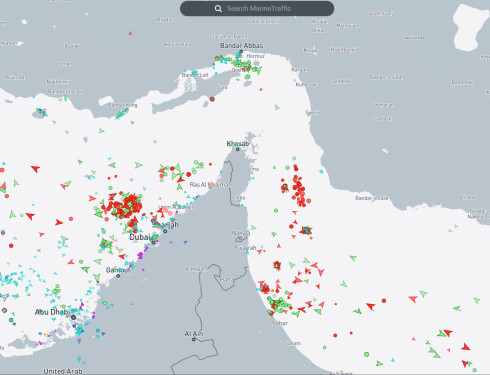Click the Ras Al Khaimah map label
Image resolution: width=490 pixels, height=375 pixels.
[210, 185]
